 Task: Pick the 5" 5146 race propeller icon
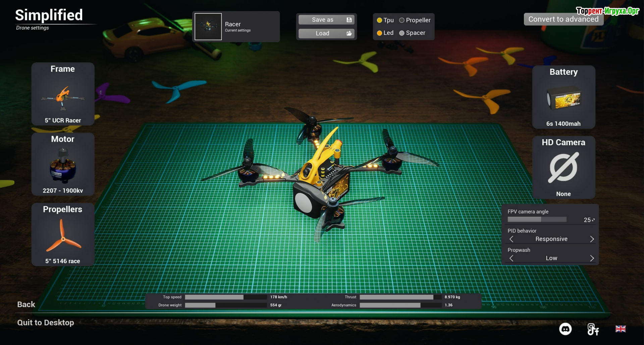pyautogui.click(x=63, y=236)
